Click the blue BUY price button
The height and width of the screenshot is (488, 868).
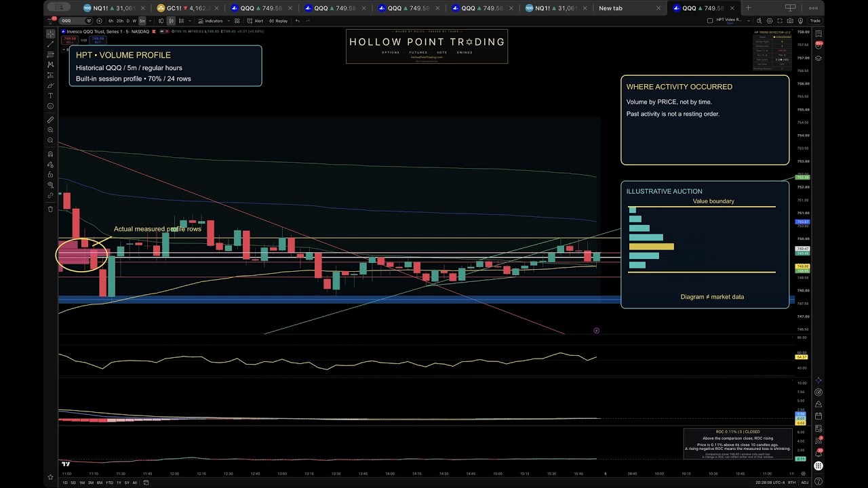pyautogui.click(x=98, y=40)
